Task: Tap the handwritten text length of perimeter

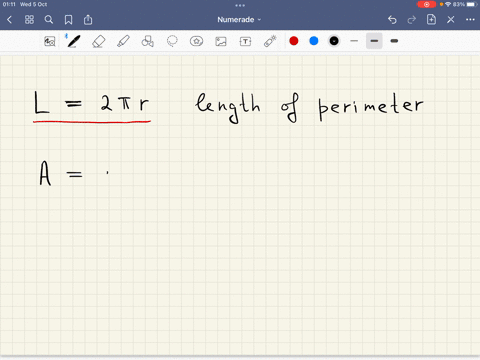Action: tap(309, 107)
